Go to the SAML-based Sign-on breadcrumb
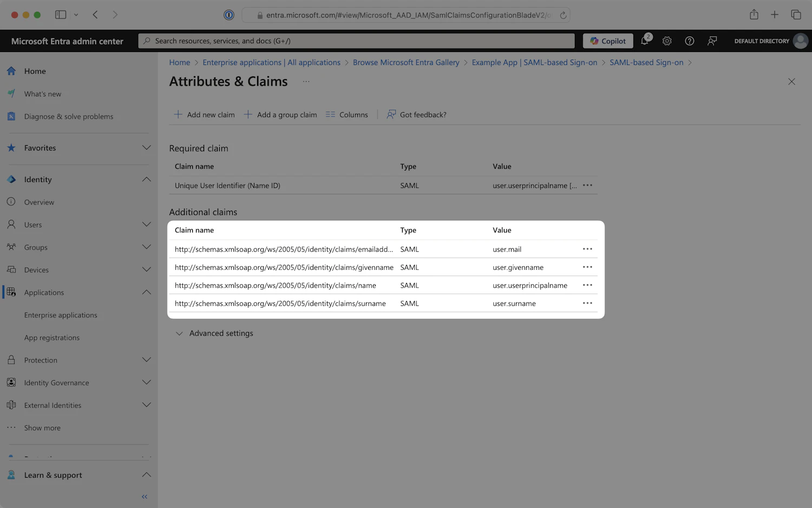Image resolution: width=812 pixels, height=508 pixels. pos(646,62)
